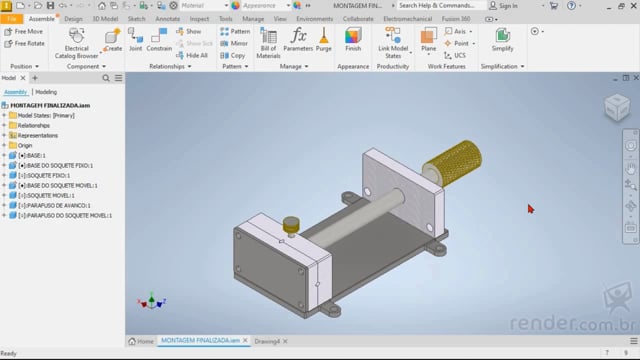Open the Inspect ribbon tab
This screenshot has height=360, width=640.
click(199, 19)
